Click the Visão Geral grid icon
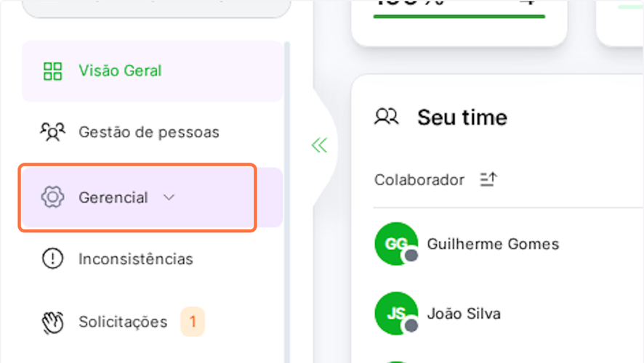 pyautogui.click(x=52, y=71)
